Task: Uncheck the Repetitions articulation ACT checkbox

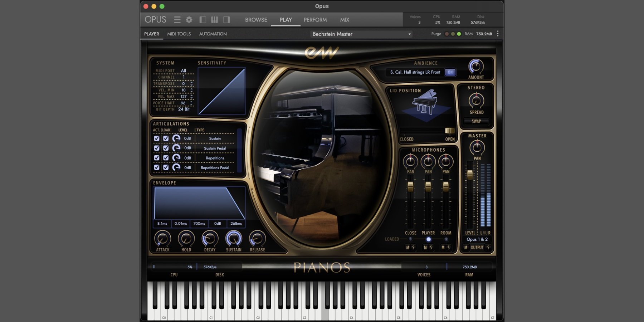Action: 157,158
